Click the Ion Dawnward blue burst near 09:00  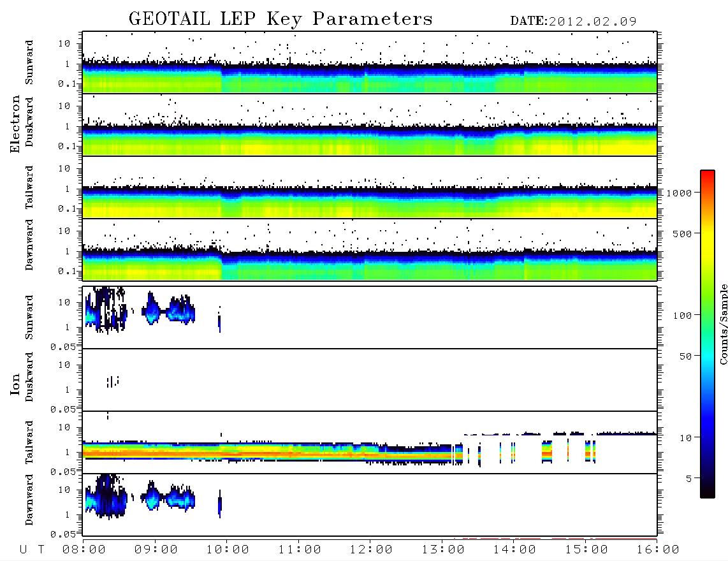[x=151, y=497]
